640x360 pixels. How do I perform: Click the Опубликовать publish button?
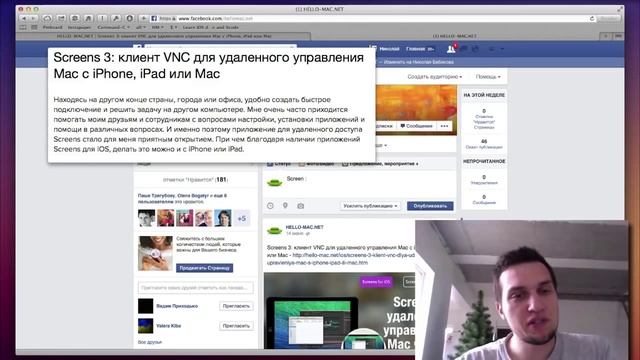coord(430,206)
